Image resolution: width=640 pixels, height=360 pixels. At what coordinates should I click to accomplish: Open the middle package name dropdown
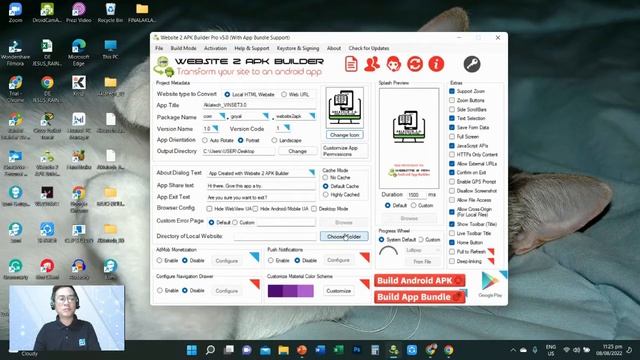pyautogui.click(x=266, y=116)
